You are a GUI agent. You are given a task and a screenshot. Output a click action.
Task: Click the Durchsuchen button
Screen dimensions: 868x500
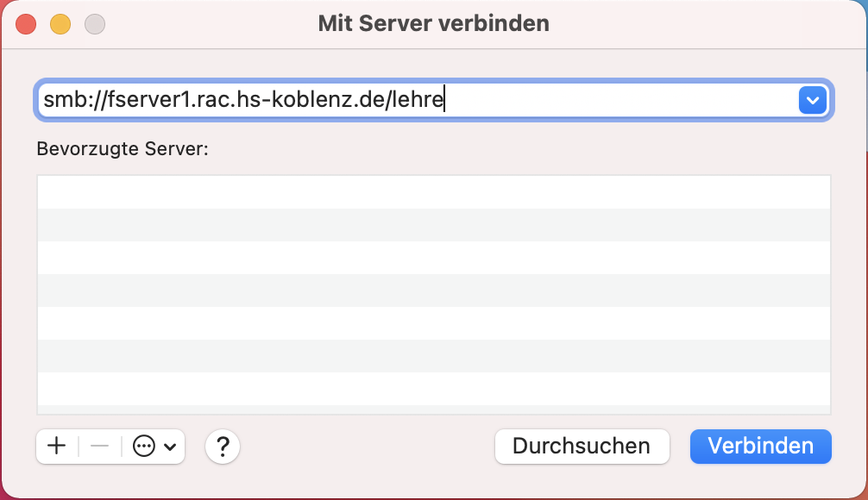click(x=582, y=446)
